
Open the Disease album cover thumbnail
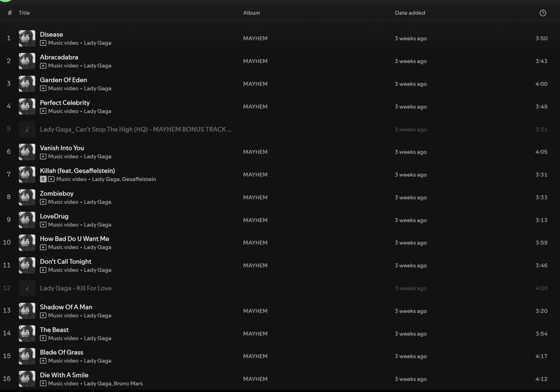coord(27,38)
